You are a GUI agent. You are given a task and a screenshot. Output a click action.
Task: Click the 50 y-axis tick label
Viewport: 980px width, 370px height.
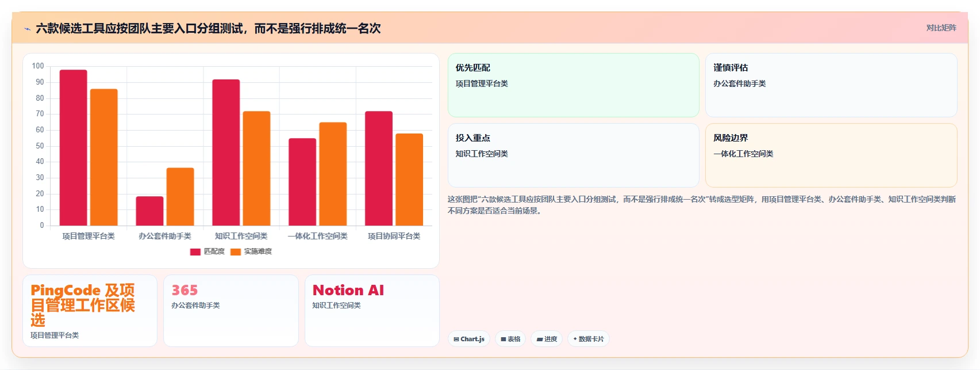pyautogui.click(x=40, y=146)
